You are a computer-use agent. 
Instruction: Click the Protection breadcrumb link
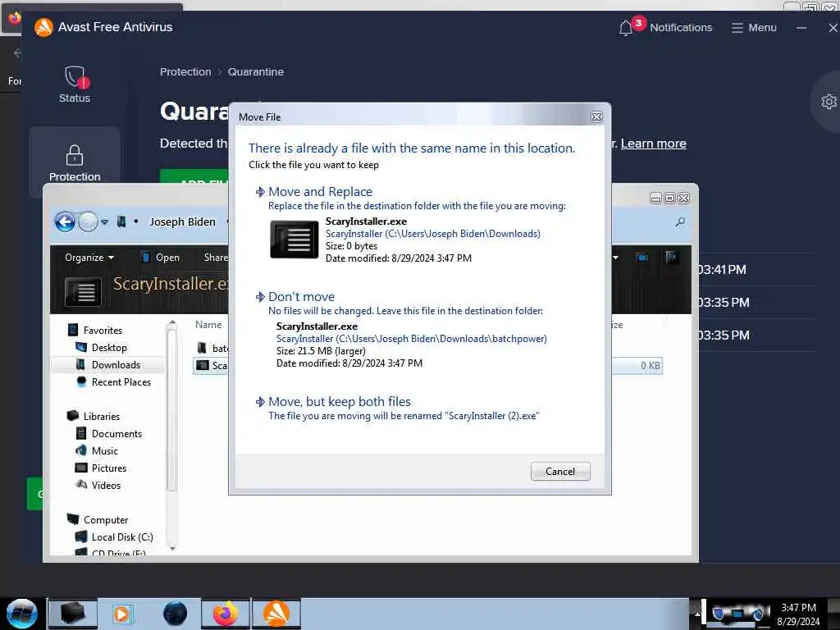click(x=185, y=72)
